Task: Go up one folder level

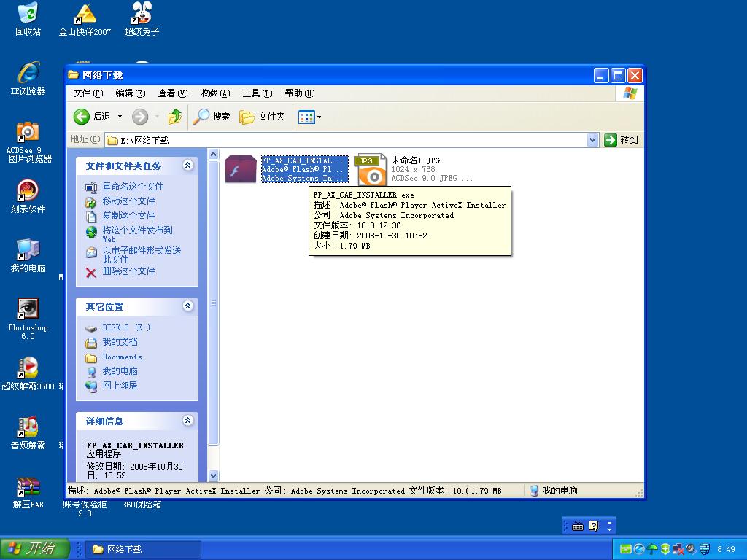Action: tap(175, 116)
